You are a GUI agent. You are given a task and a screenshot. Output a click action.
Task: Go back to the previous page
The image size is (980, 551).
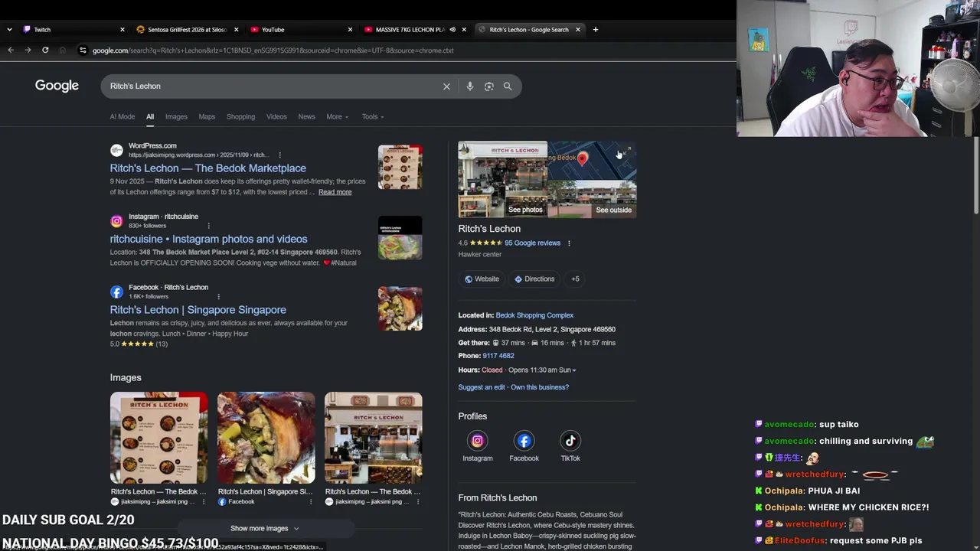tap(11, 51)
